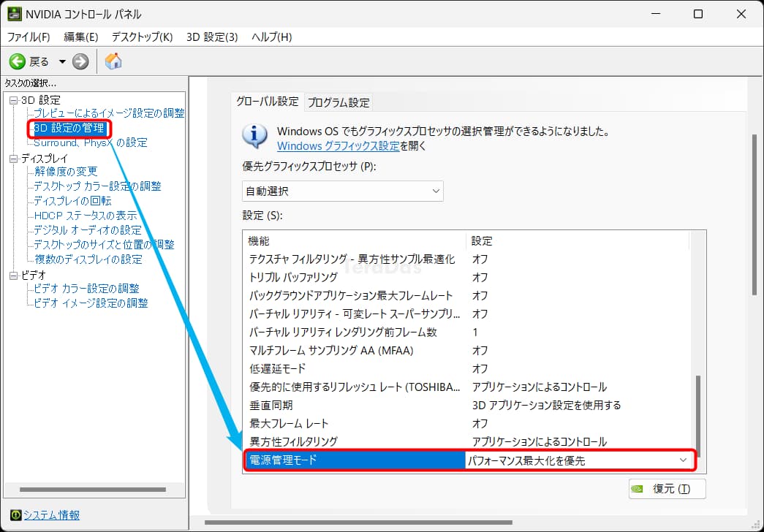Collapse the ディスプレイ tree node
The image size is (764, 532).
pos(14,159)
